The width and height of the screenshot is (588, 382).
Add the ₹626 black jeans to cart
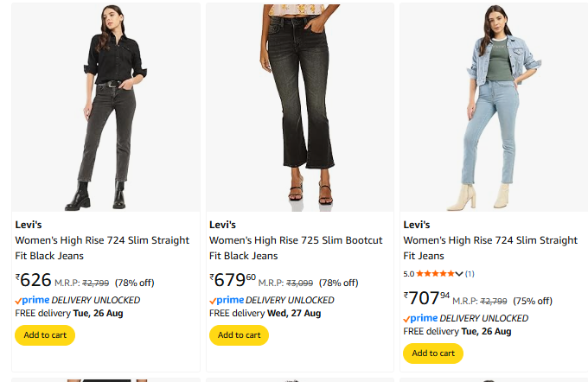tap(45, 335)
